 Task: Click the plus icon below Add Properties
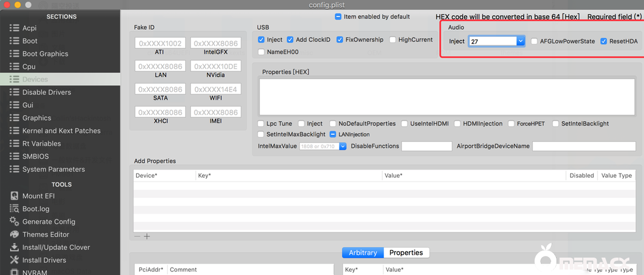pyautogui.click(x=147, y=236)
